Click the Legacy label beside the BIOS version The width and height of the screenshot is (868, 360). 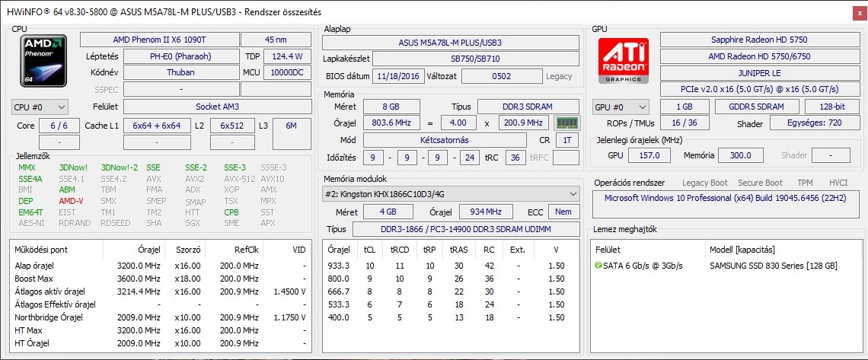[x=559, y=76]
